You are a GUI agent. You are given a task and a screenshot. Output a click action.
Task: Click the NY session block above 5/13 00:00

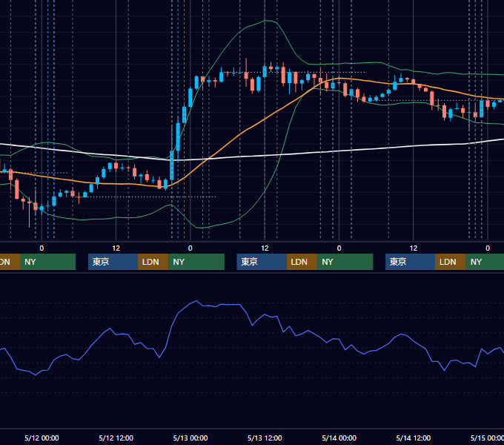[x=196, y=262]
